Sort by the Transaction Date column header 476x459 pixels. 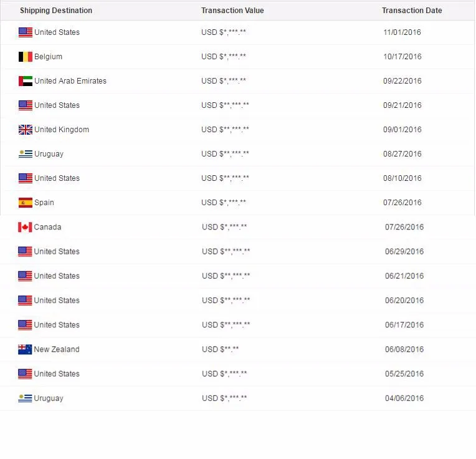412,11
